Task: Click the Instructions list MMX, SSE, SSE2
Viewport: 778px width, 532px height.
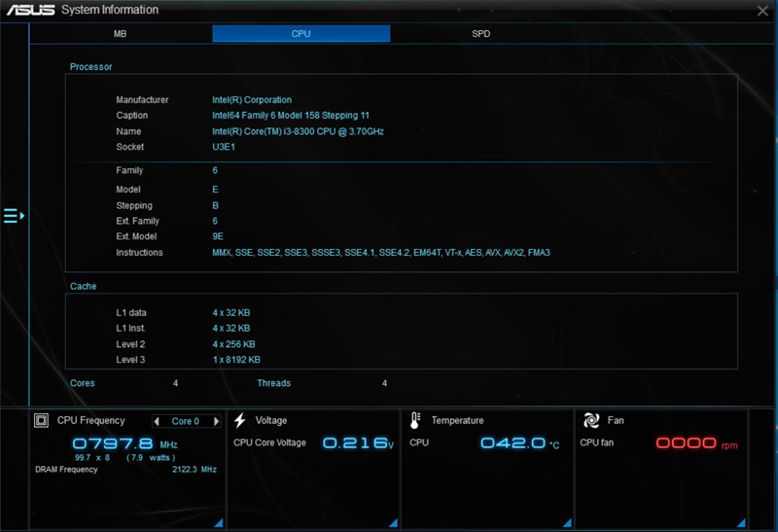Action: tap(381, 253)
